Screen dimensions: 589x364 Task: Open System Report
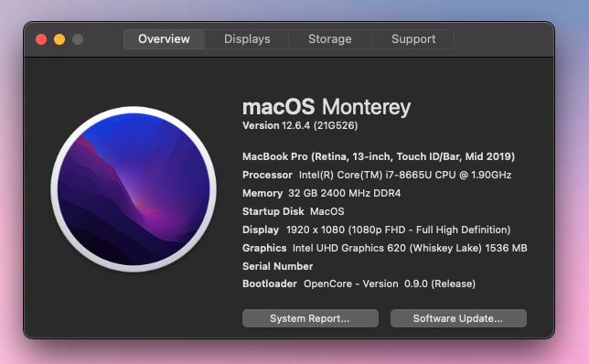(x=310, y=318)
